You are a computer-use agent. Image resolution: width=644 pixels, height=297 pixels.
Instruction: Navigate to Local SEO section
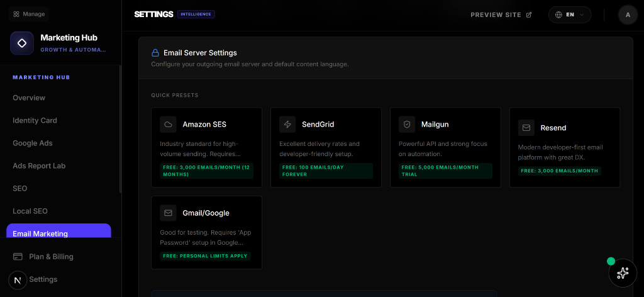(30, 211)
